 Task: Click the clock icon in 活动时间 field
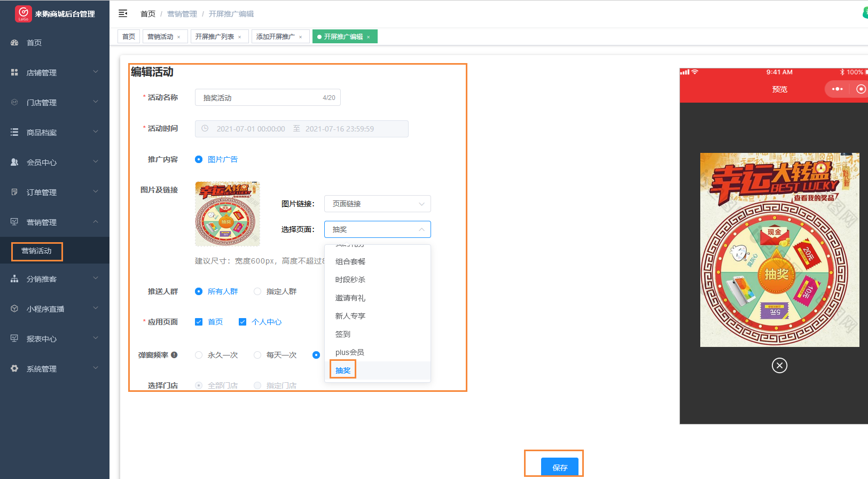[x=205, y=129]
